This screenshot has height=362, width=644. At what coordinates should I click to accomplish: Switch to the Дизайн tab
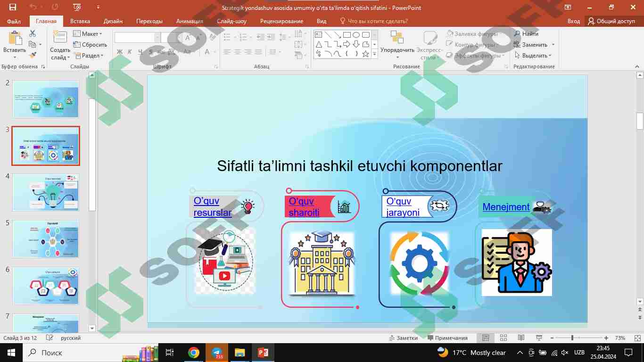[113, 21]
